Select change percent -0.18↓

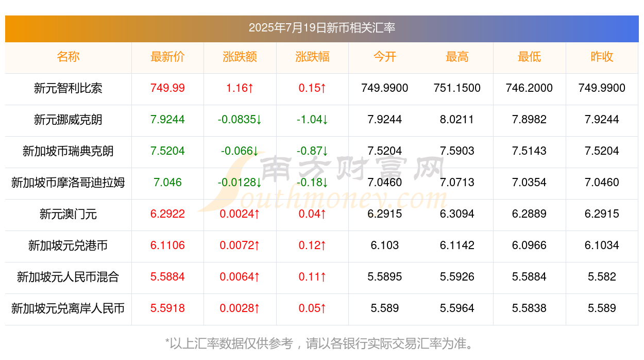pyautogui.click(x=312, y=183)
